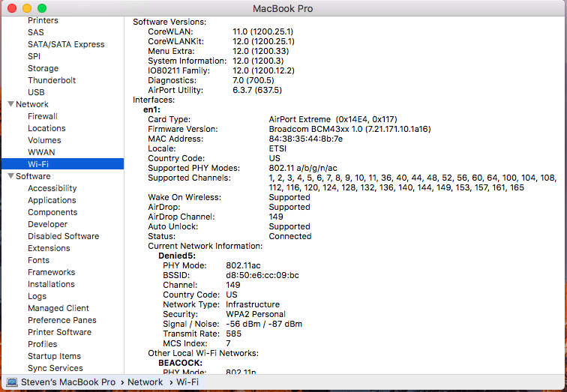
Task: Click Steven's MacBook Pro in path bar
Action: (x=68, y=382)
